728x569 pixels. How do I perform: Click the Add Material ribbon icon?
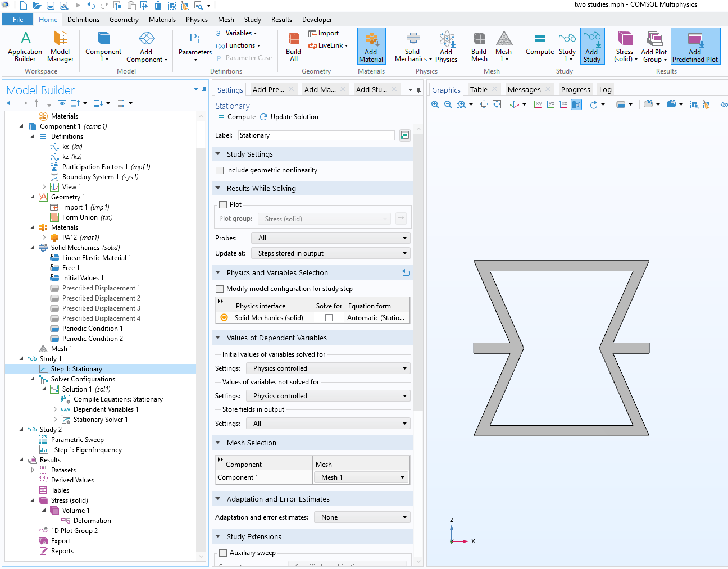pos(371,46)
